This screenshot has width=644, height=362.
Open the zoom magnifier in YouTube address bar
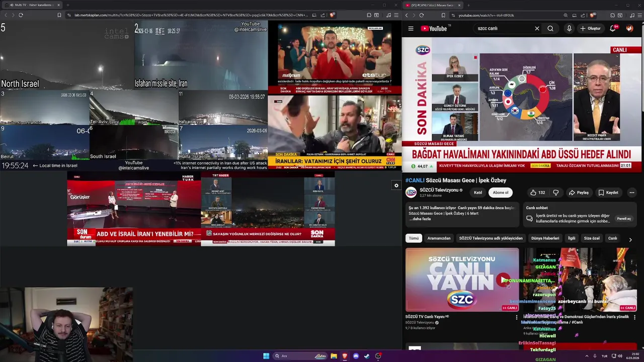click(566, 15)
